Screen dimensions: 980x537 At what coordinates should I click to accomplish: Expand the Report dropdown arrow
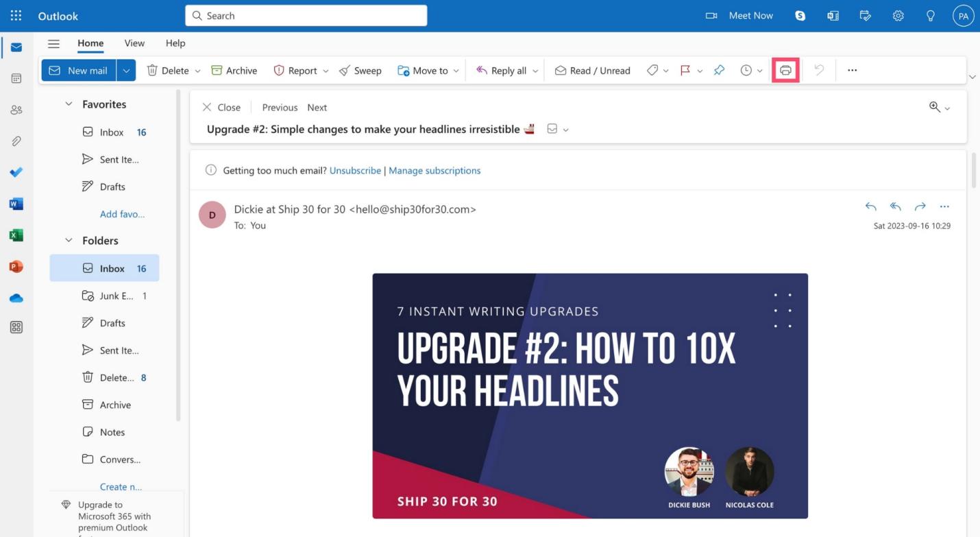pyautogui.click(x=326, y=71)
